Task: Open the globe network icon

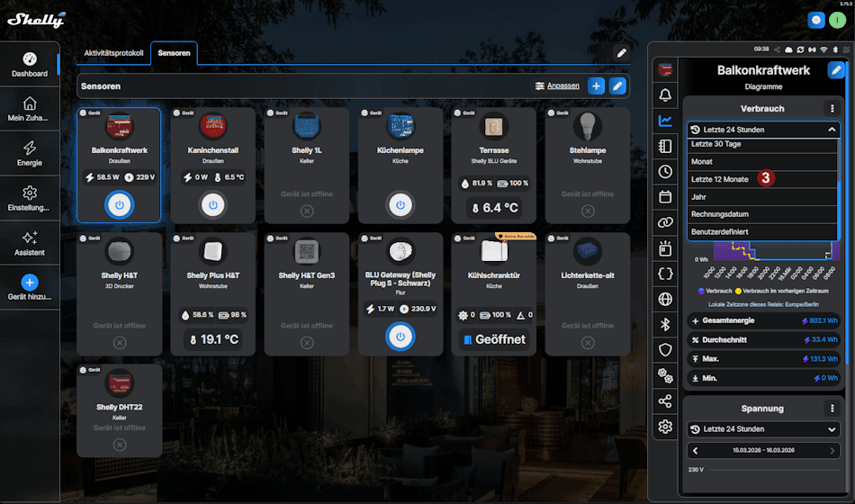Action: pos(665,299)
